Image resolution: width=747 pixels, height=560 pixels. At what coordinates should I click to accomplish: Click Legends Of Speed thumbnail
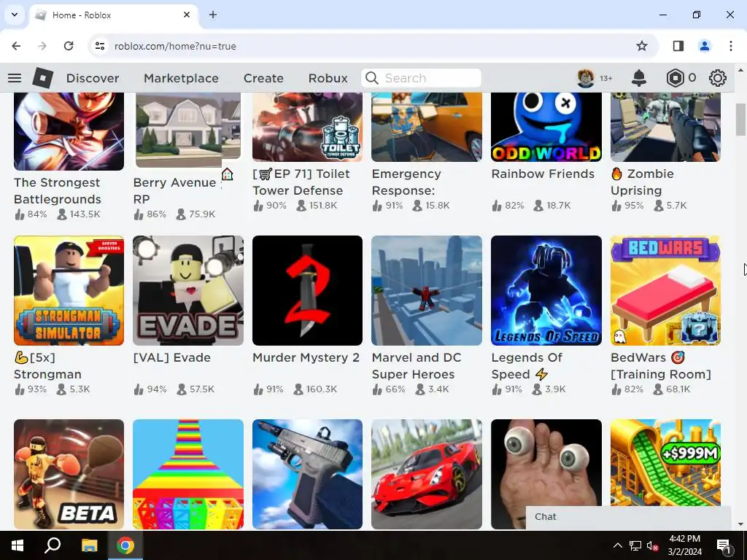coord(546,290)
